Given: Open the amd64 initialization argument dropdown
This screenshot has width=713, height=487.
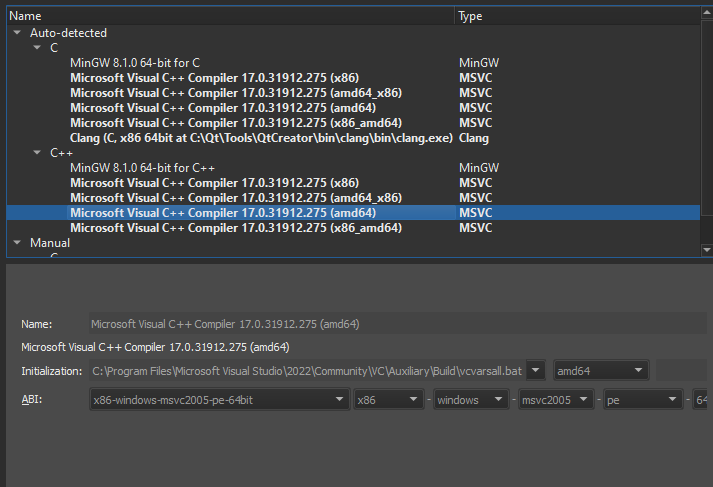Looking at the screenshot, I should click(x=601, y=371).
